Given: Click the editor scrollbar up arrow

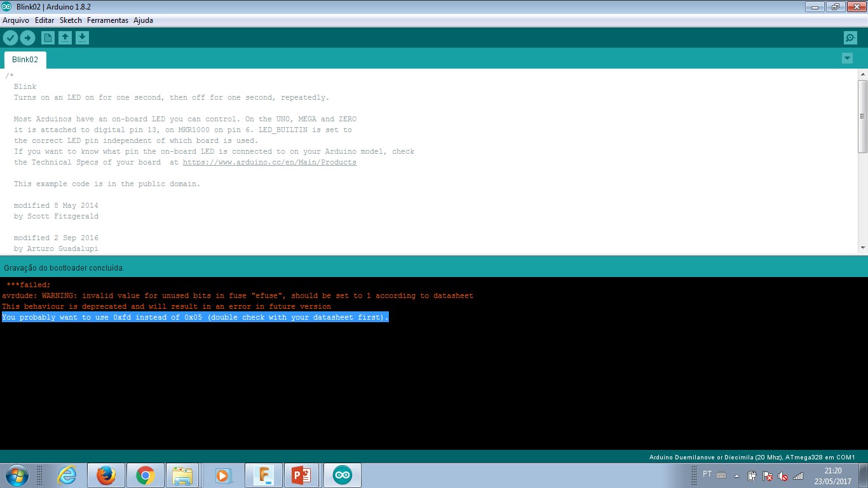Looking at the screenshot, I should (862, 74).
